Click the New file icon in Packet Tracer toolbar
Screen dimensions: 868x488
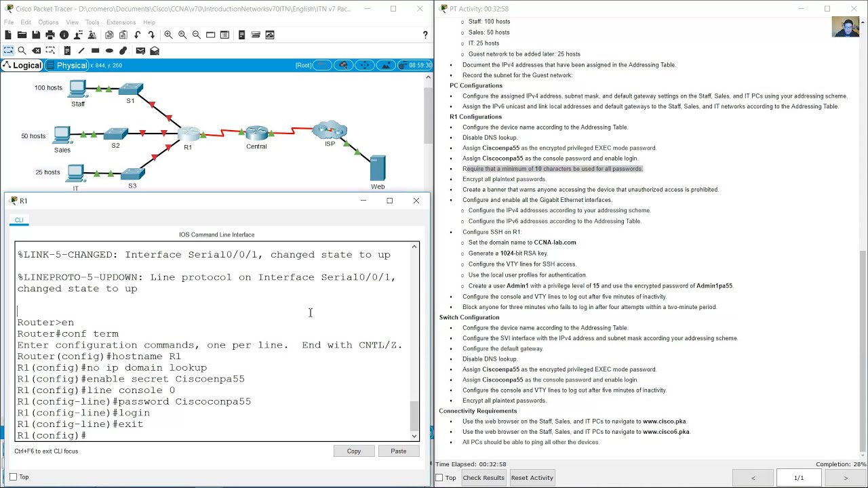coord(8,35)
